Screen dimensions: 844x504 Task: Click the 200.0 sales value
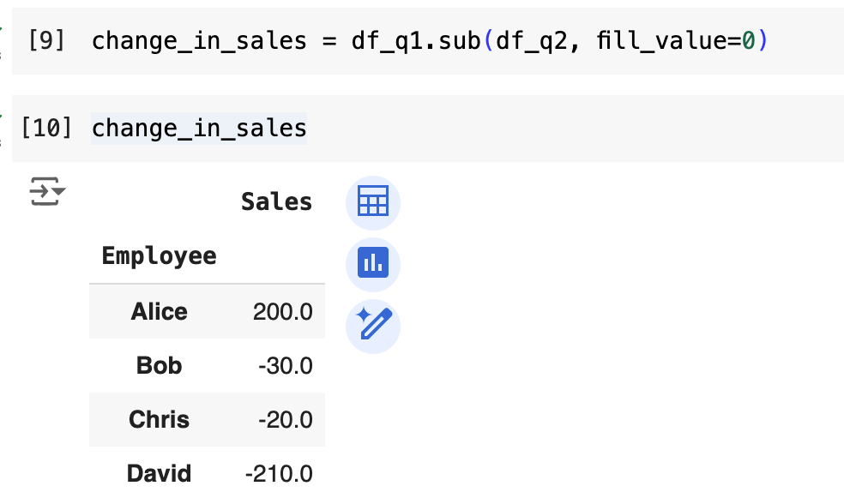pyautogui.click(x=282, y=311)
